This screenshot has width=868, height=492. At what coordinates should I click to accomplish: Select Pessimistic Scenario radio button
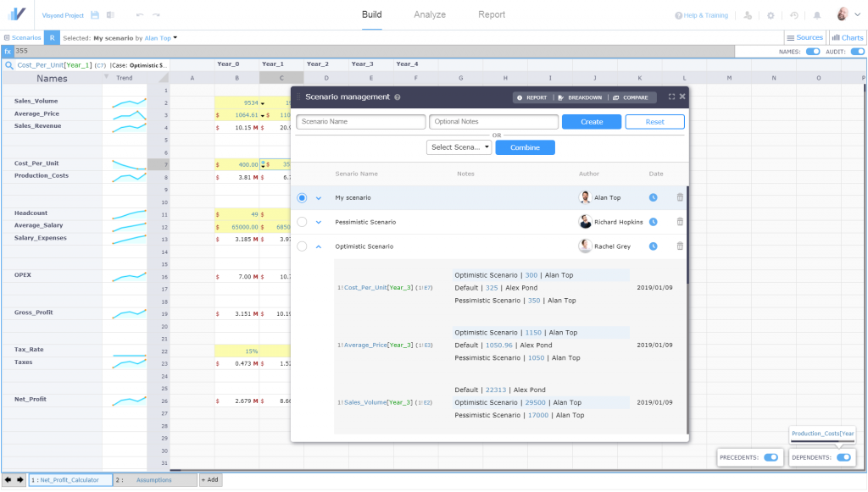pyautogui.click(x=302, y=222)
